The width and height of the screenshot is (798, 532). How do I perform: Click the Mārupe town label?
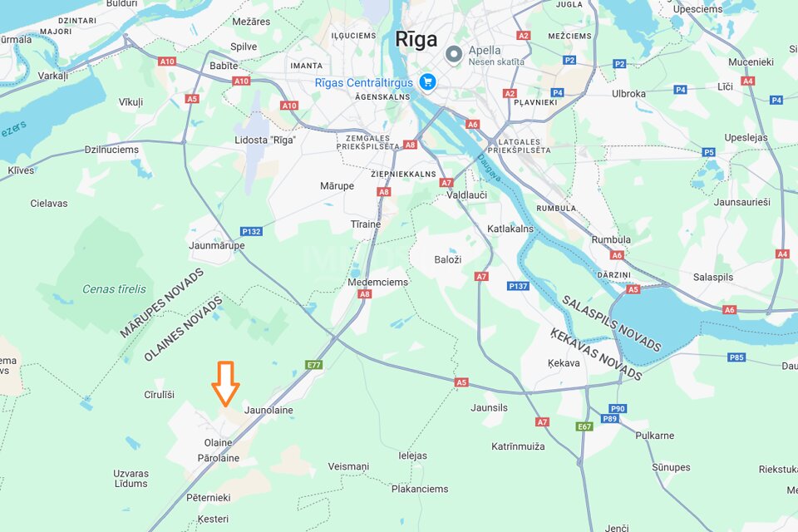tap(337, 186)
